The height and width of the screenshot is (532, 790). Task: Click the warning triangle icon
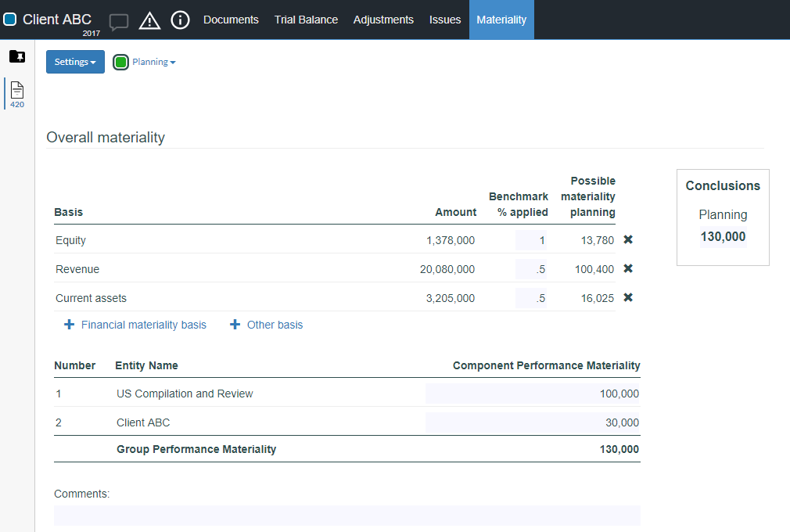click(149, 20)
